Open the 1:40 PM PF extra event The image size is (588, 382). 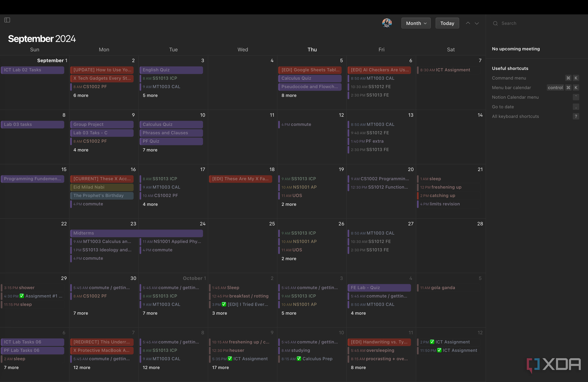[x=379, y=141]
